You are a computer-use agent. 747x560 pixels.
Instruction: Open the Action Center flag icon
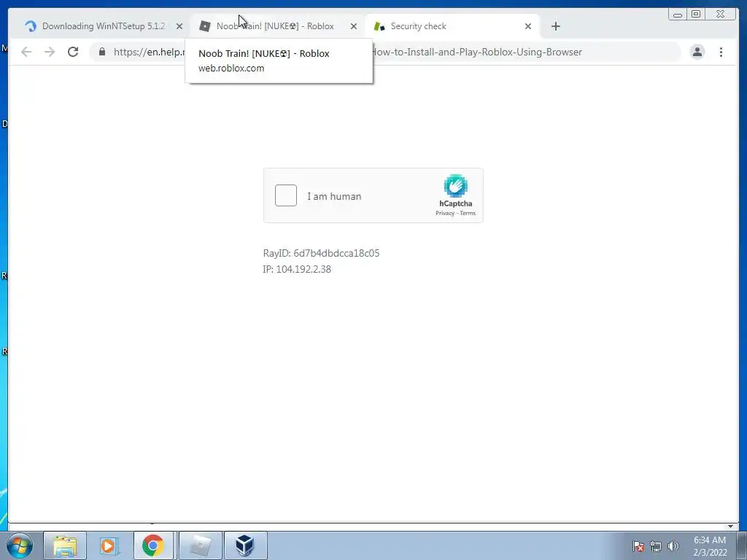pyautogui.click(x=638, y=546)
